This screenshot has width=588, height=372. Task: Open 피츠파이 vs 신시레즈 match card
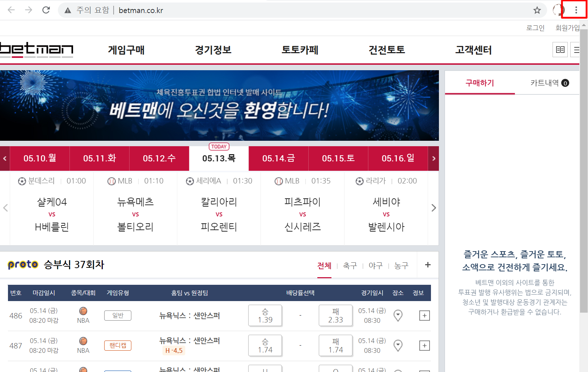click(x=303, y=208)
